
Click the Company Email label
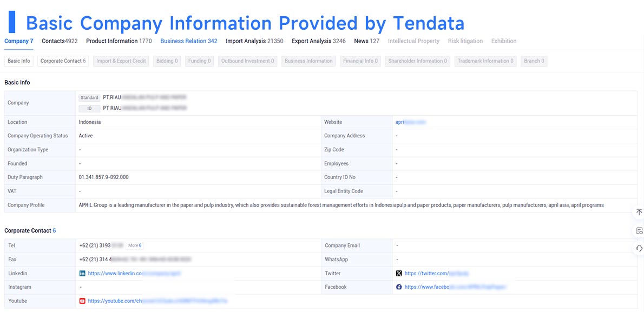pyautogui.click(x=342, y=245)
